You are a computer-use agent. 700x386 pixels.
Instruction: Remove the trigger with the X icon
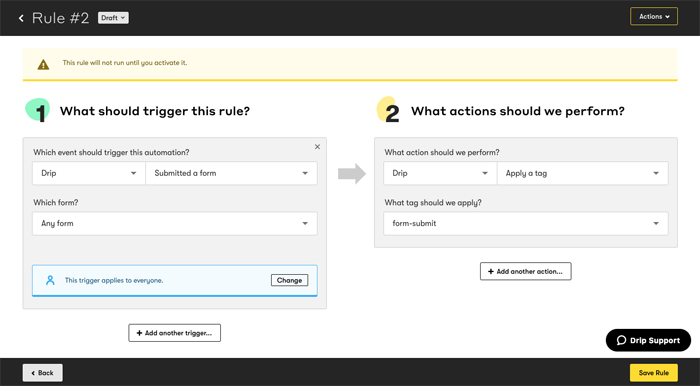[317, 146]
